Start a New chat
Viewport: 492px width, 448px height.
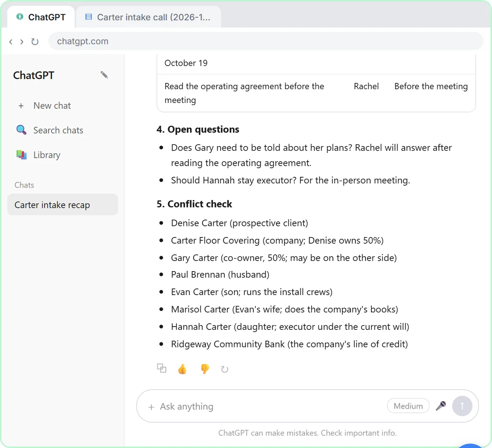pos(63,106)
